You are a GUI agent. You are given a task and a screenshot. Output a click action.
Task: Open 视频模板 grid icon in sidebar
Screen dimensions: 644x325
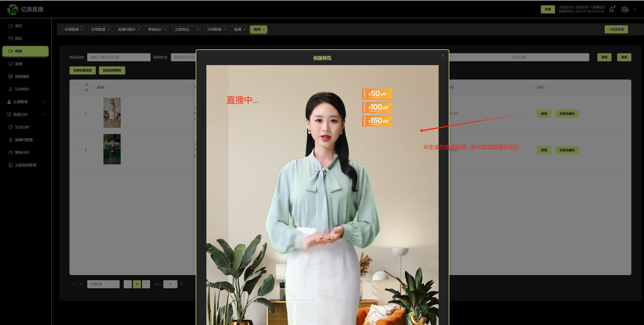11,77
